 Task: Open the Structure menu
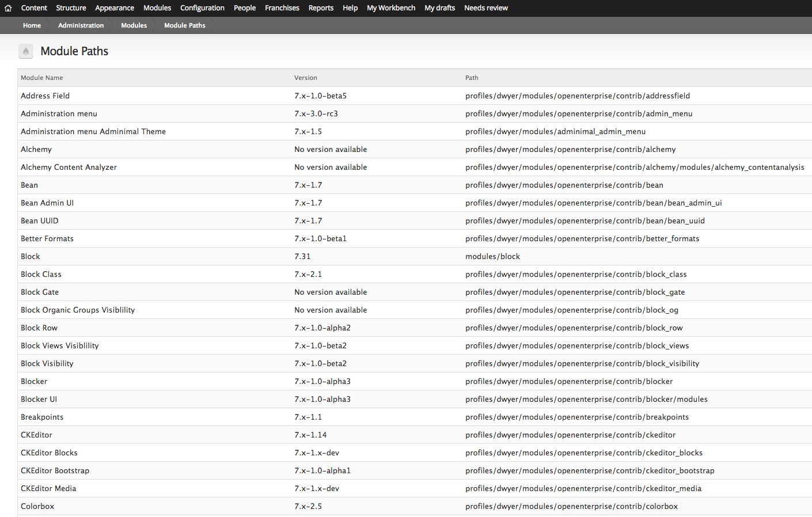(x=71, y=8)
